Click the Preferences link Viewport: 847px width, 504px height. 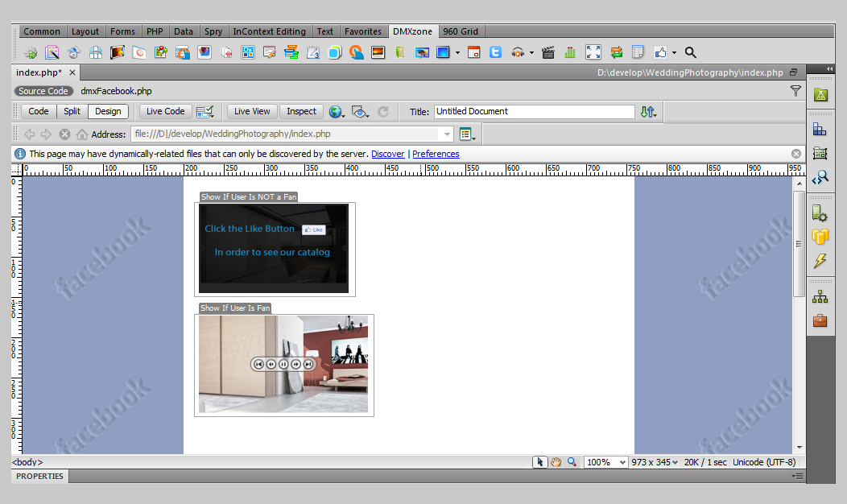pyautogui.click(x=436, y=154)
